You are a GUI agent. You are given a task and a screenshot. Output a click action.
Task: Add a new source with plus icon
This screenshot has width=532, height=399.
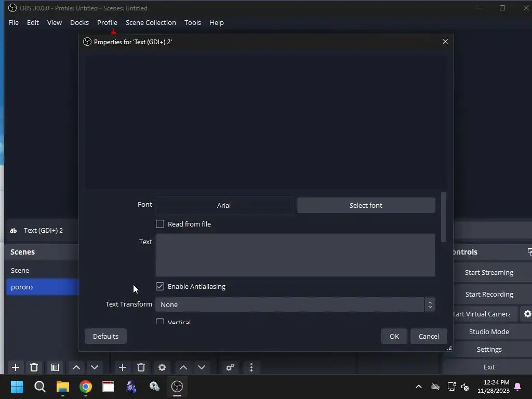[x=123, y=367]
